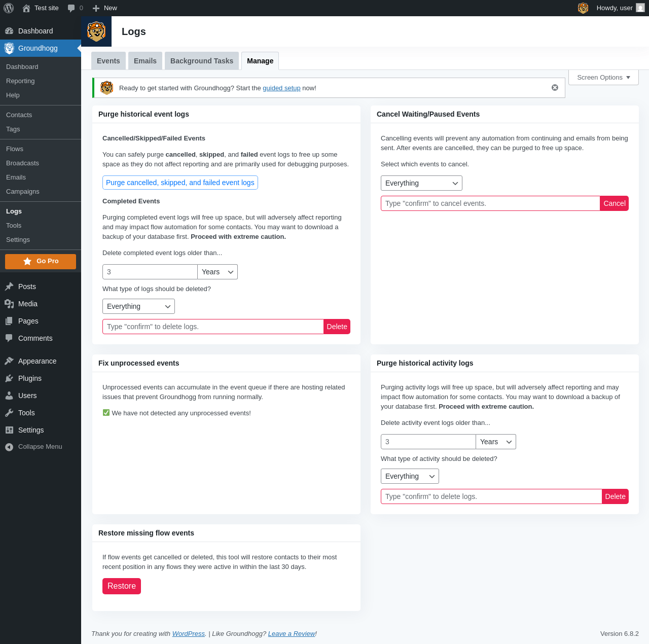Click the Posts pushpin icon
This screenshot has height=644, width=649.
coord(9,287)
